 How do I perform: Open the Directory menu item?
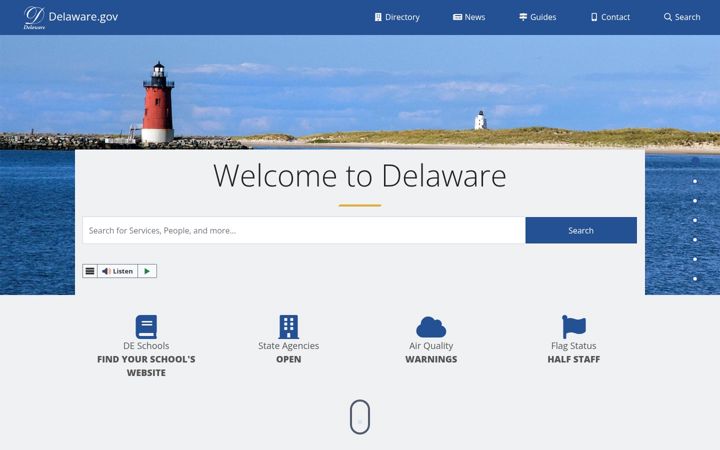click(397, 17)
